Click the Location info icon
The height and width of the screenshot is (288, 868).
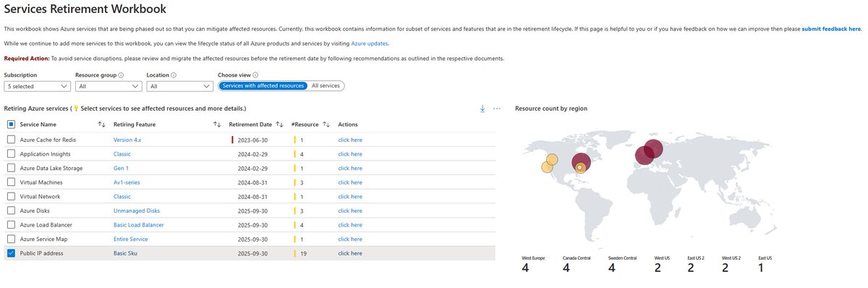point(174,75)
